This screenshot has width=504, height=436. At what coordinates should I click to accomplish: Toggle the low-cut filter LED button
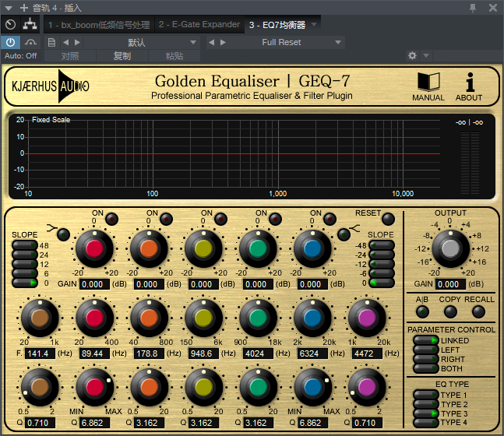click(63, 234)
